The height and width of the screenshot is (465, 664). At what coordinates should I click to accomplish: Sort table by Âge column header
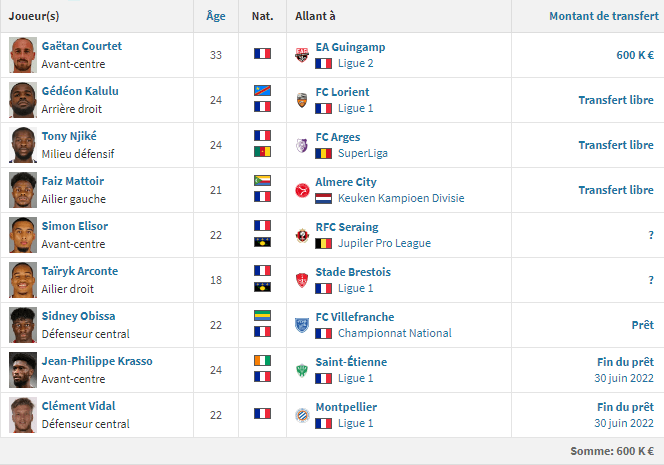(x=215, y=16)
